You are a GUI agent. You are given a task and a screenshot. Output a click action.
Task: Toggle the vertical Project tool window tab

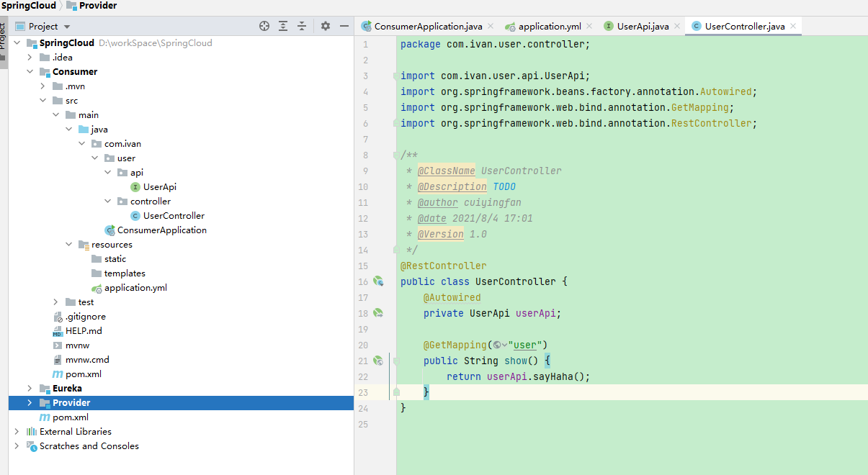click(4, 42)
